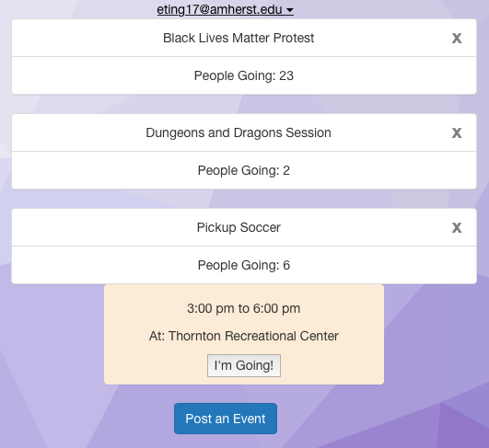Collapse the Pickup Soccer event title
The image size is (489, 448).
(239, 227)
